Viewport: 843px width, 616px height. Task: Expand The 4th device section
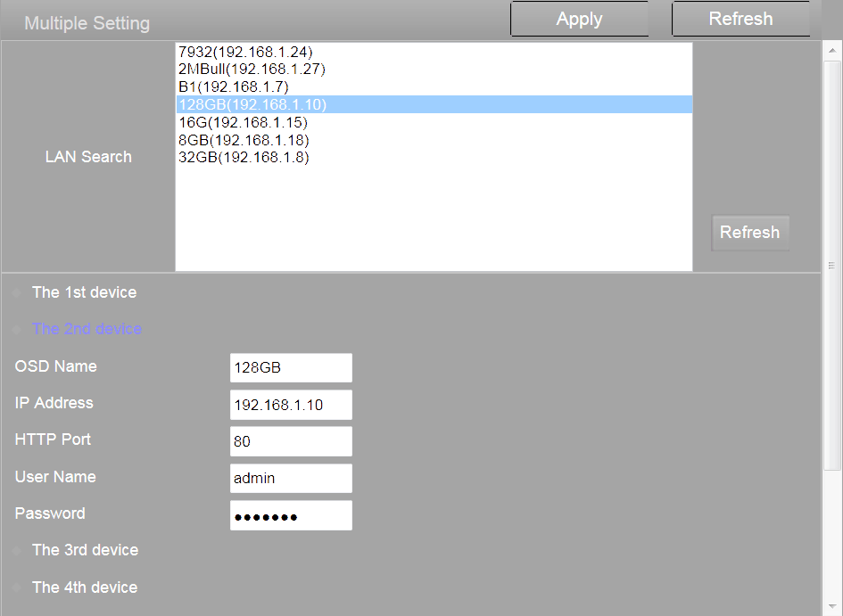[85, 587]
